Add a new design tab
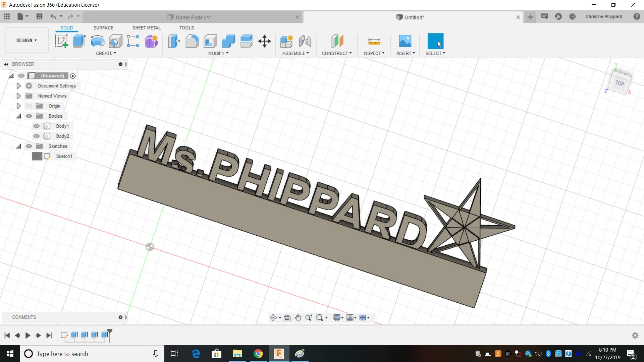 click(x=530, y=17)
